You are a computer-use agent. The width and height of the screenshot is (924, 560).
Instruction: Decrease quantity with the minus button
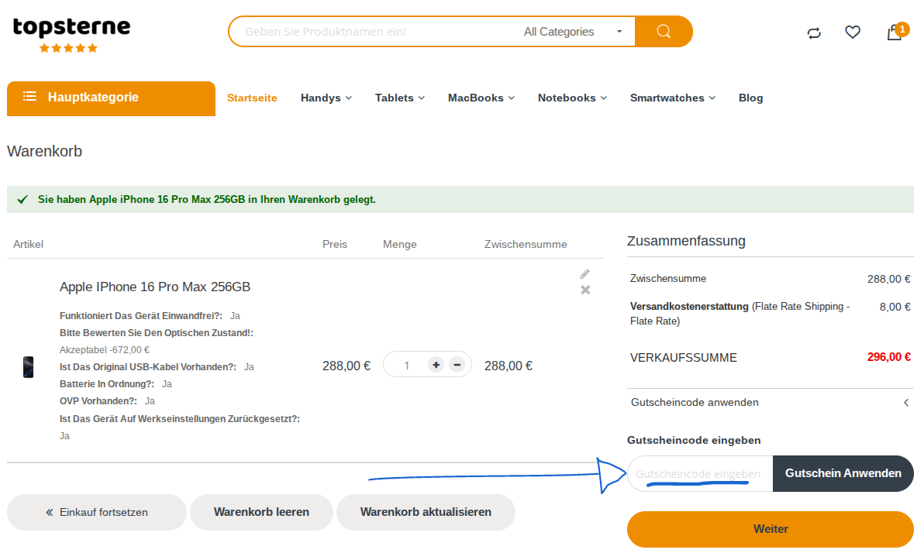coord(457,365)
